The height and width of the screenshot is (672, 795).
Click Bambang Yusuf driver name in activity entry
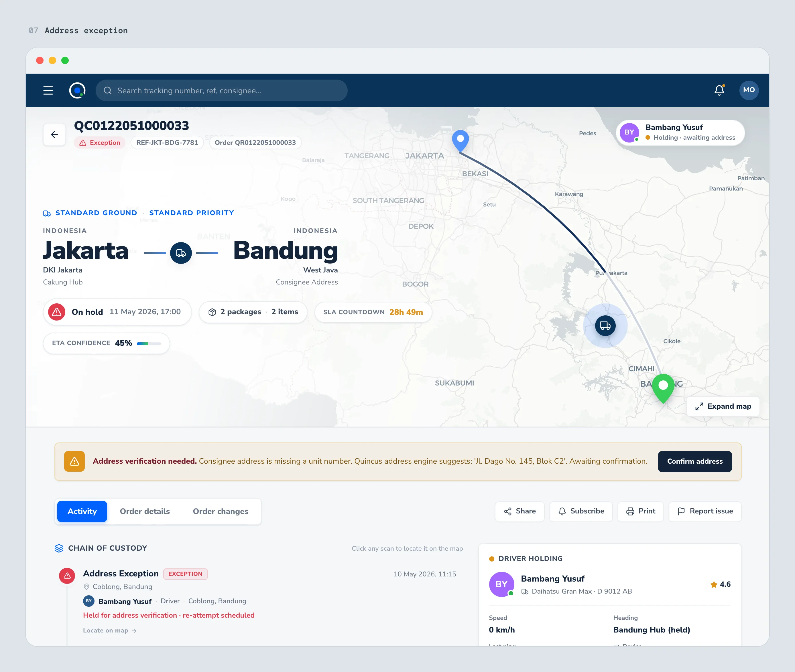(x=125, y=601)
